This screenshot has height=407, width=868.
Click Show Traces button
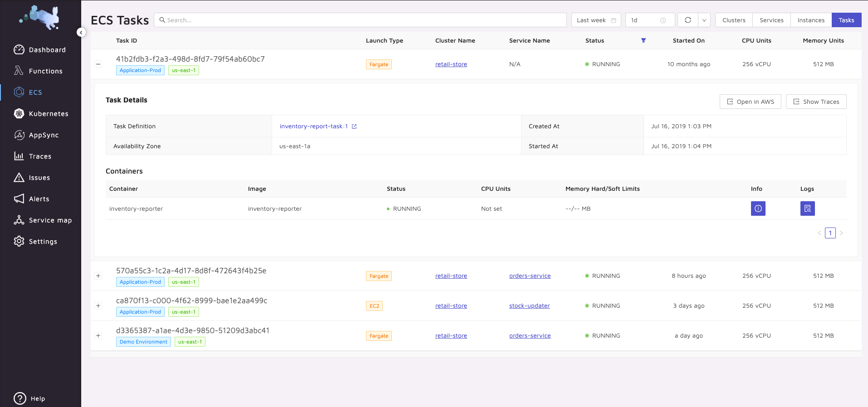click(816, 102)
